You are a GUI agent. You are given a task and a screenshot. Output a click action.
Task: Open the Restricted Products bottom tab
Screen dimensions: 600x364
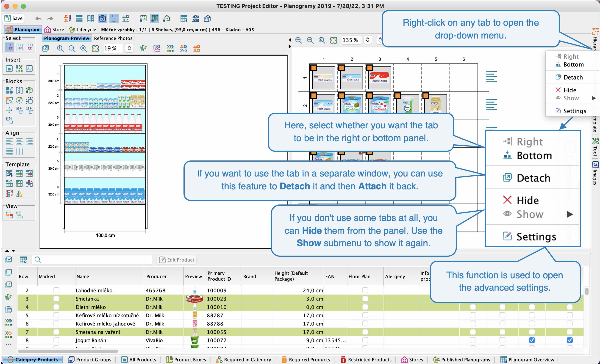coord(366,360)
